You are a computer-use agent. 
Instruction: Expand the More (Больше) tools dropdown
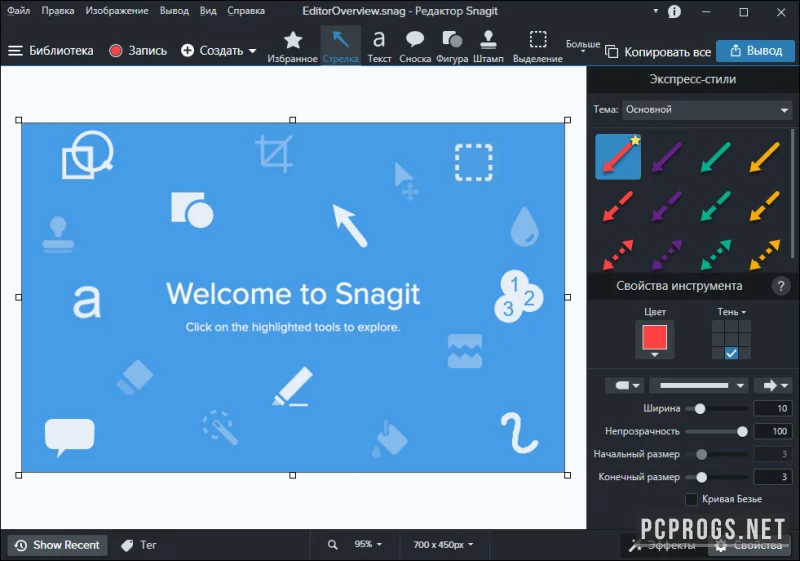coord(583,47)
